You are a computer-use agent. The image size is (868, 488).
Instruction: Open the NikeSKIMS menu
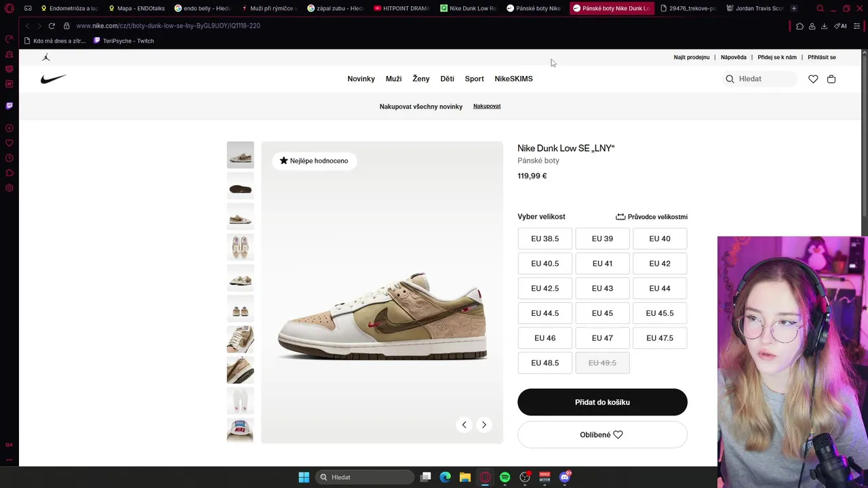513,79
